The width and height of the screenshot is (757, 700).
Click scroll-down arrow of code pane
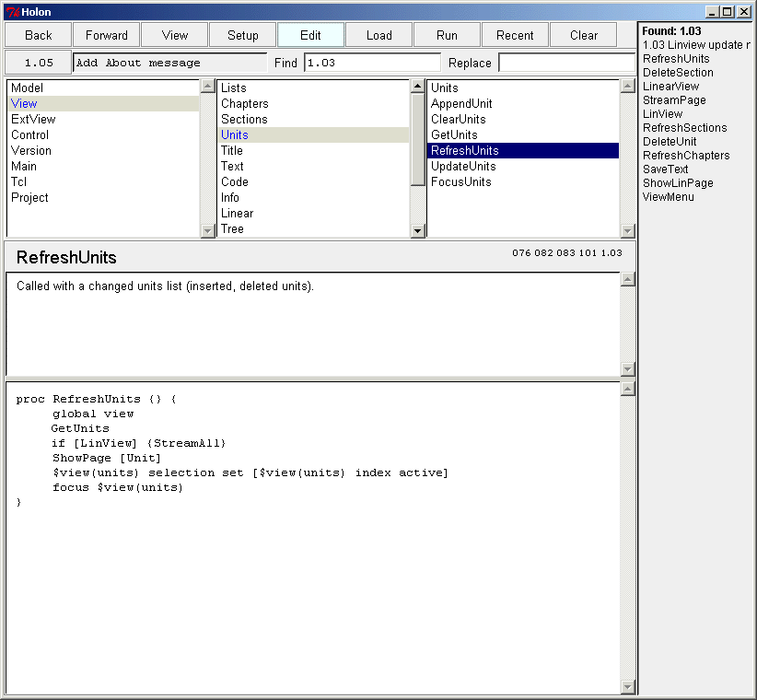pos(628,687)
